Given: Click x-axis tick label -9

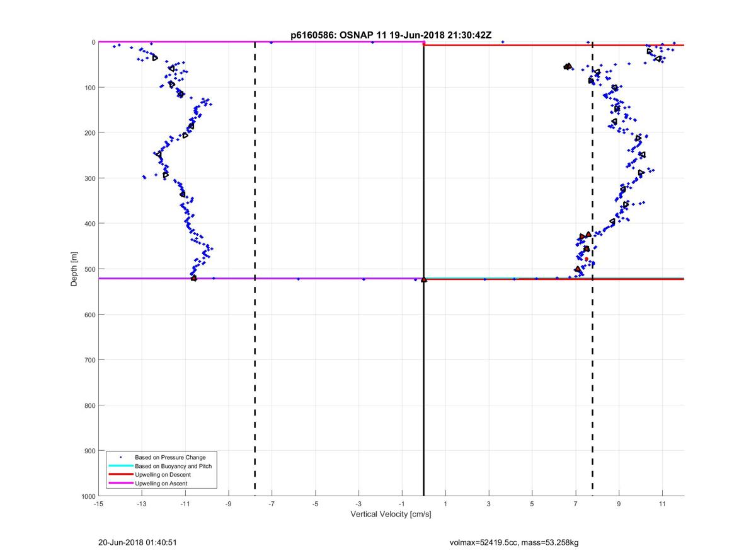Looking at the screenshot, I should click(x=229, y=504).
